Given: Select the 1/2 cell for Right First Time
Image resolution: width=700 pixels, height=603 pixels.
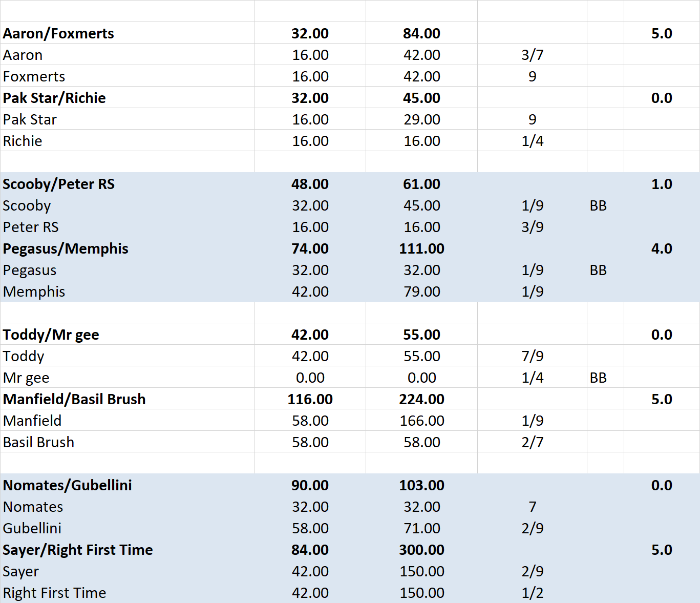Looking at the screenshot, I should pyautogui.click(x=532, y=593).
